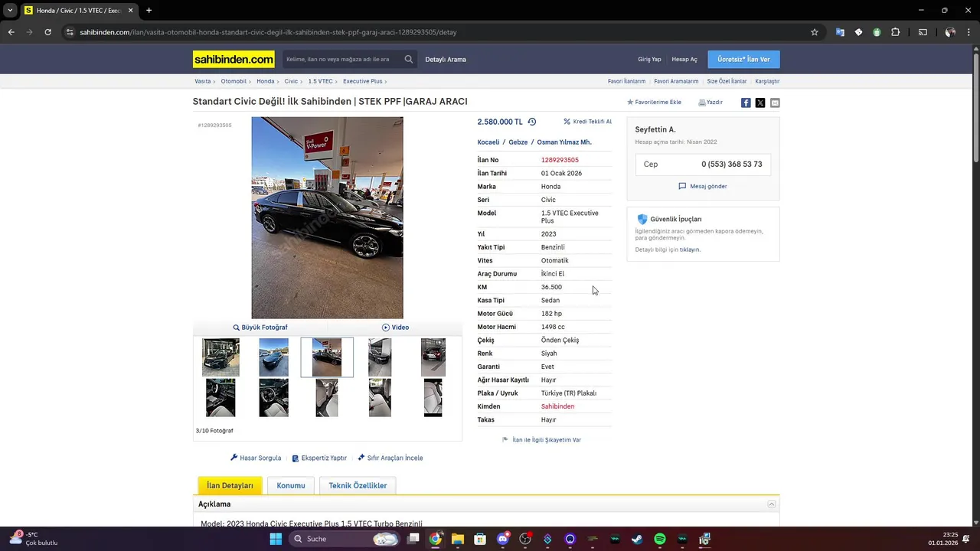This screenshot has height=551, width=980.
Task: Open Detaylı Arama
Action: click(446, 59)
